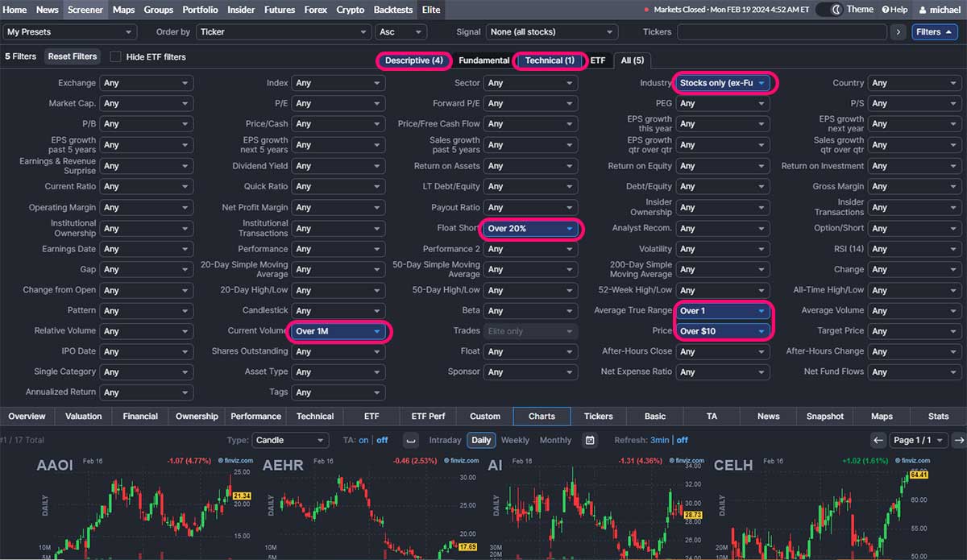Open the Order by Ticker dropdown
967x560 pixels.
click(x=284, y=32)
